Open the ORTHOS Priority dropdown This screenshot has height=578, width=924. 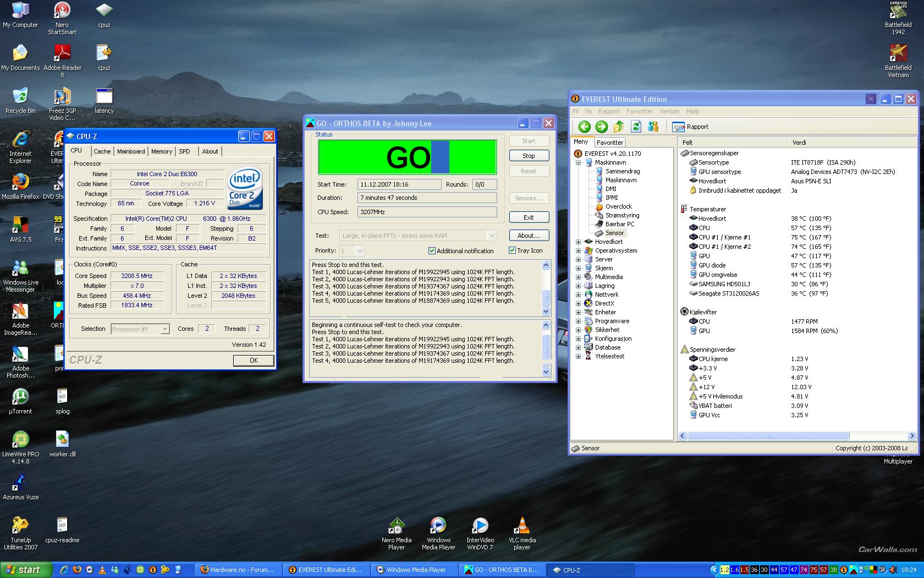pos(360,251)
